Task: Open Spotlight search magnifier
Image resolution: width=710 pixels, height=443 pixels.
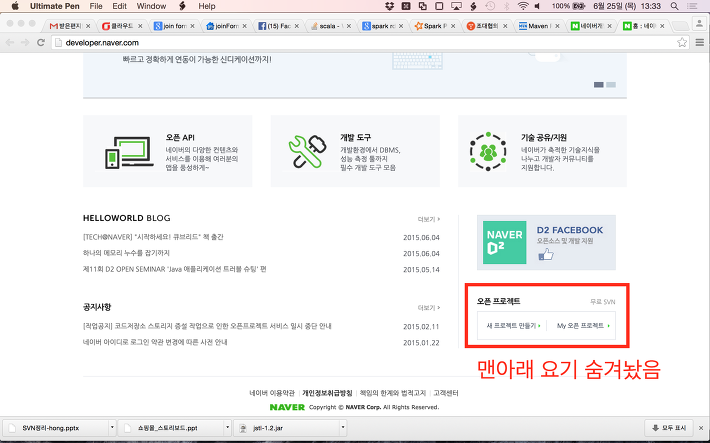Action: point(674,6)
